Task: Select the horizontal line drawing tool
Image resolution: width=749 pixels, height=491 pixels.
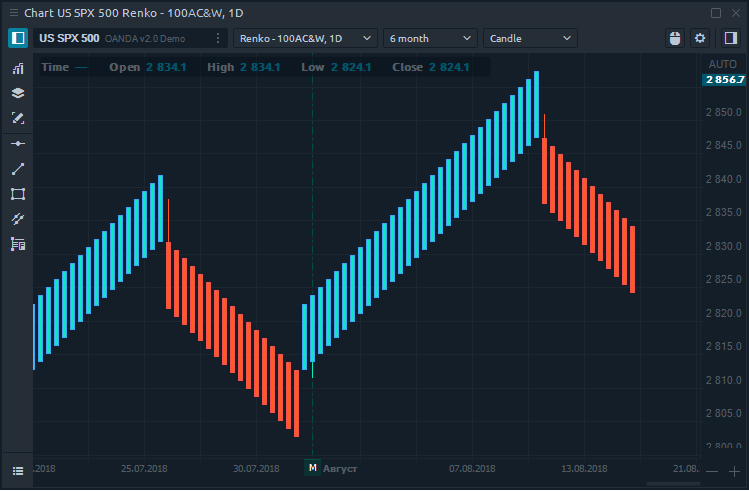Action: click(x=17, y=144)
